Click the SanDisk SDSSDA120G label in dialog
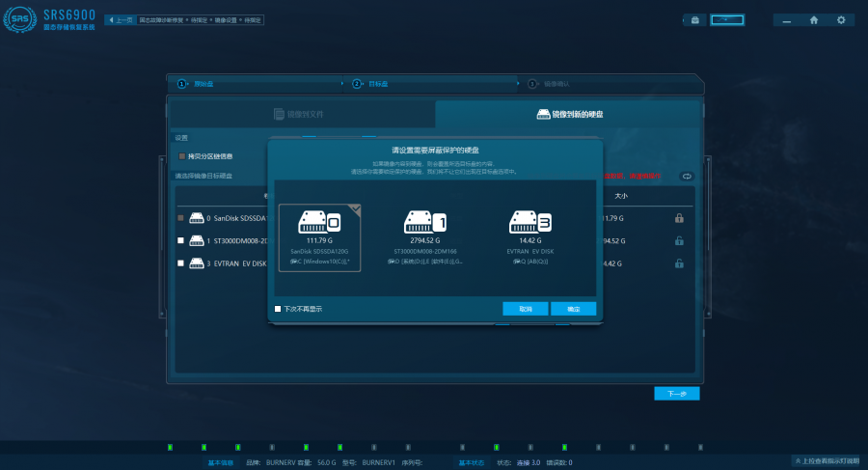The image size is (868, 470). coord(319,251)
